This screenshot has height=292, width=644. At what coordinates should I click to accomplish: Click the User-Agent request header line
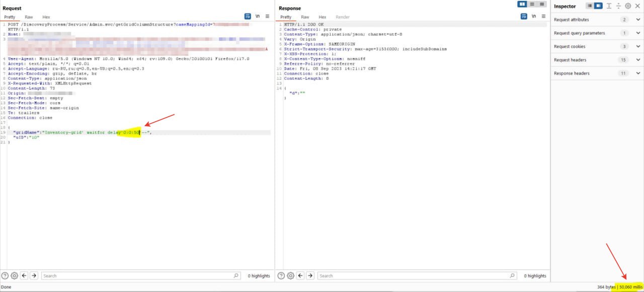pyautogui.click(x=128, y=59)
